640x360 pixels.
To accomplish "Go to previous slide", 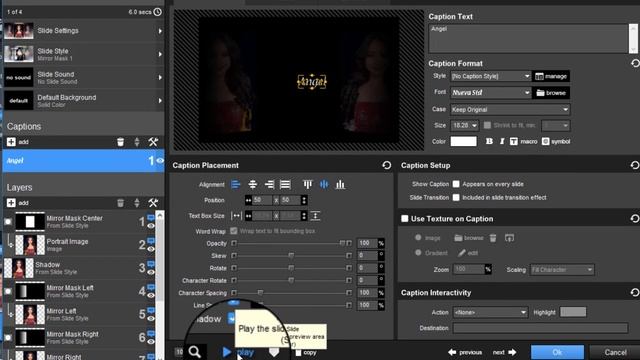I will pyautogui.click(x=465, y=352).
